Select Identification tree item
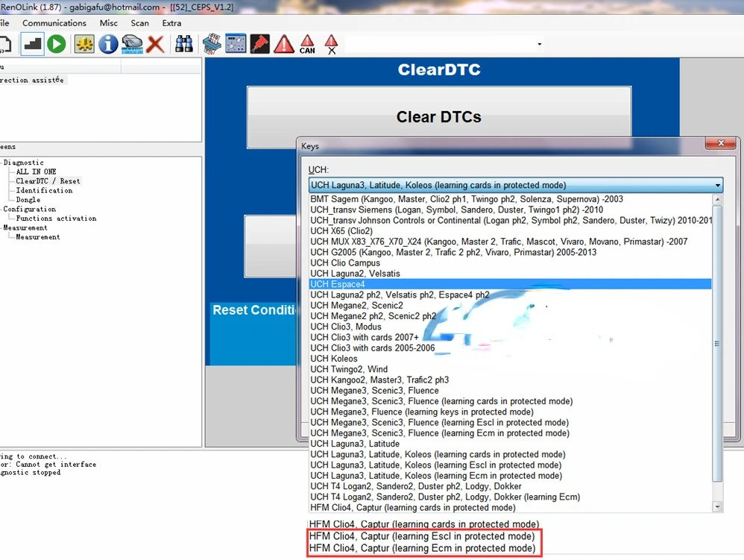The height and width of the screenshot is (560, 744). click(x=44, y=190)
